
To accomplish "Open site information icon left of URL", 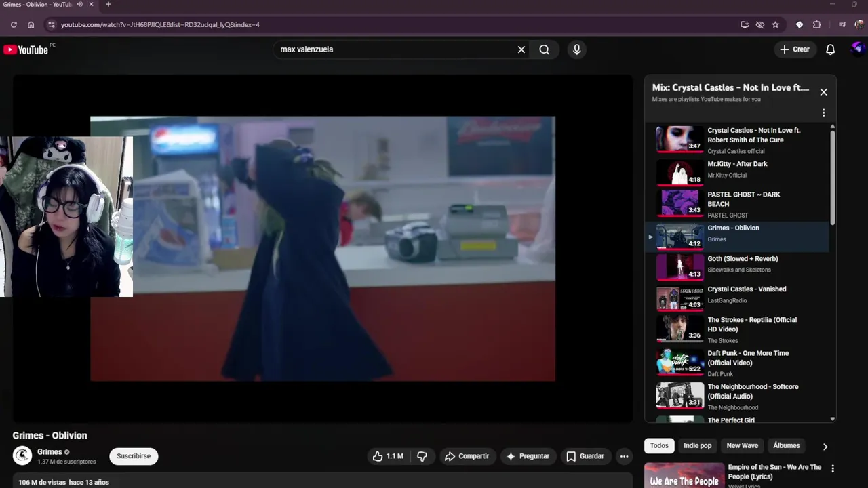I will tap(50, 24).
